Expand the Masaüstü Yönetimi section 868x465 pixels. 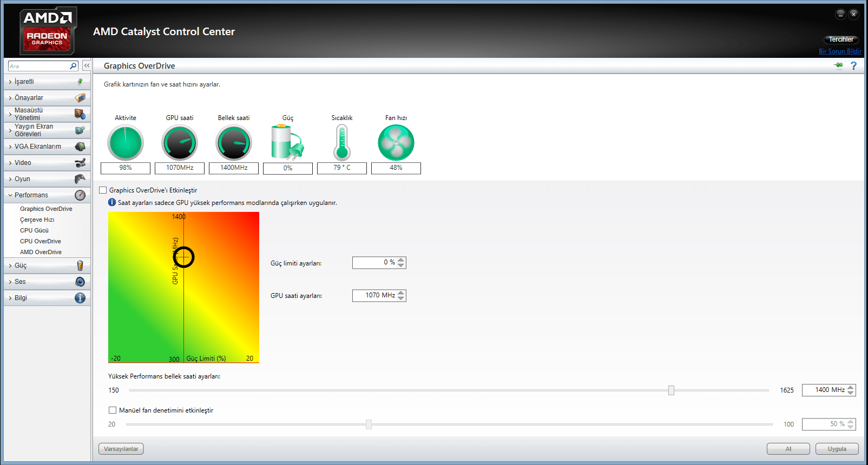47,114
